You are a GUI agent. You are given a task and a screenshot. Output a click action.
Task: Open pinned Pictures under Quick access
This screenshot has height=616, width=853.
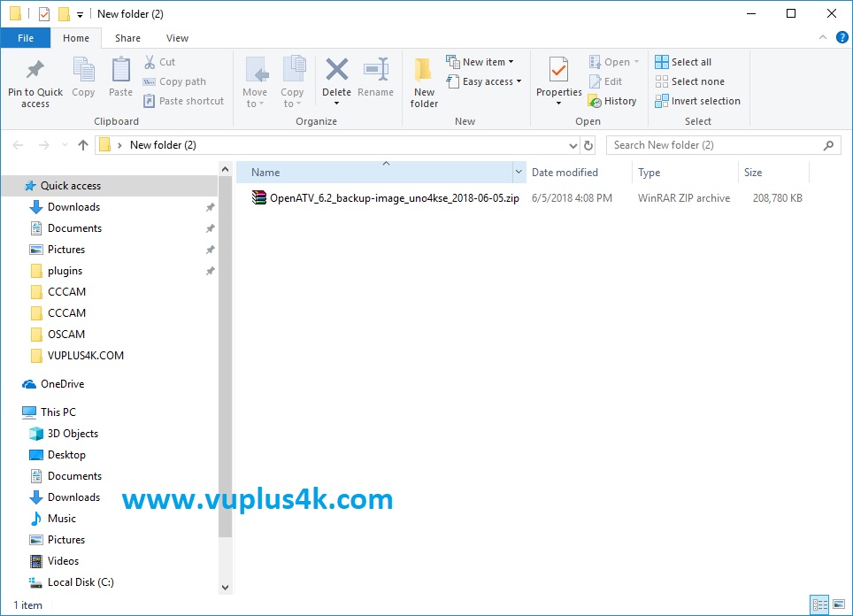point(66,250)
